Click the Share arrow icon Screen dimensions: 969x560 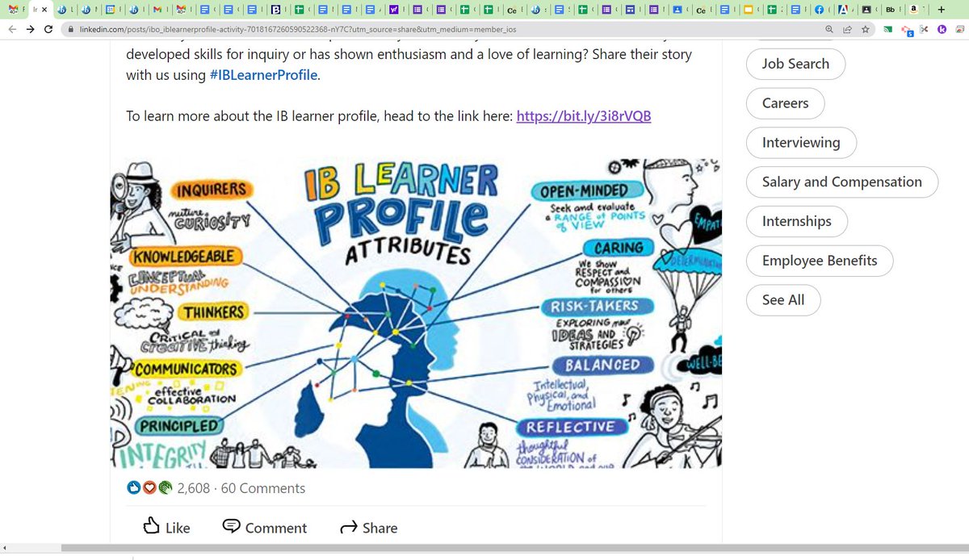click(x=349, y=527)
